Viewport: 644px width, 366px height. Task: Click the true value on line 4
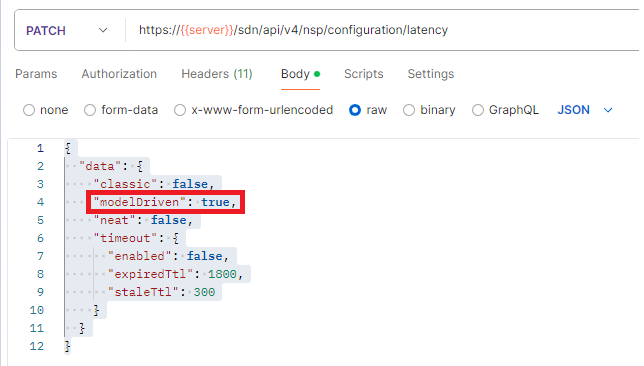click(215, 202)
